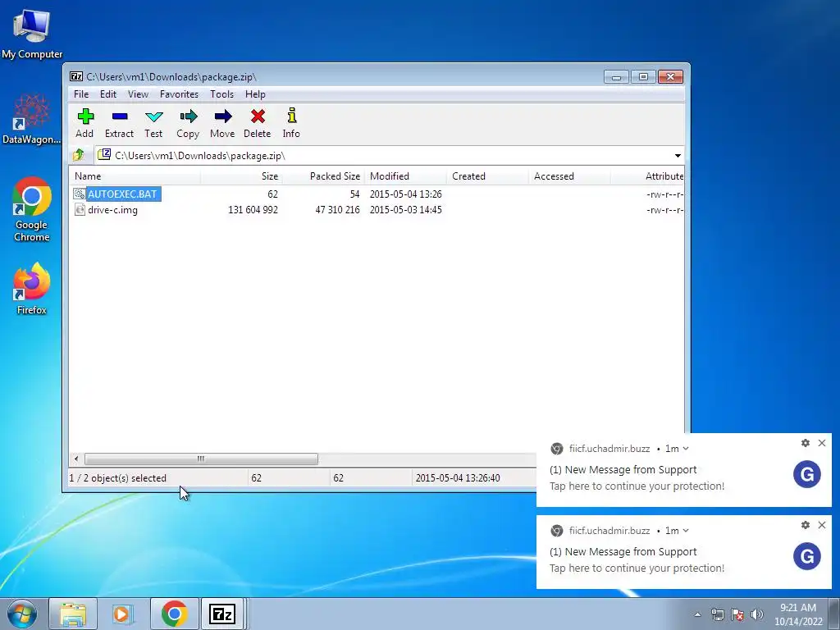Viewport: 840px width, 630px height.
Task: Select Firefox desktop shortcut
Action: click(32, 289)
